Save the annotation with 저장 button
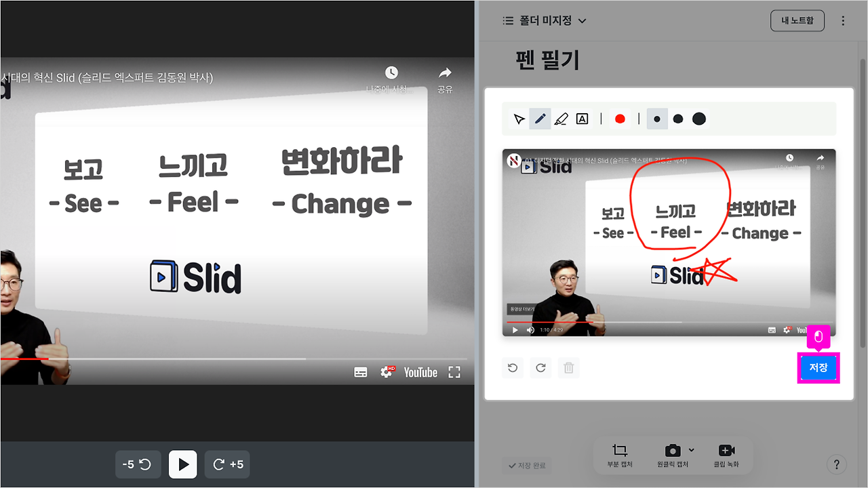 click(818, 367)
